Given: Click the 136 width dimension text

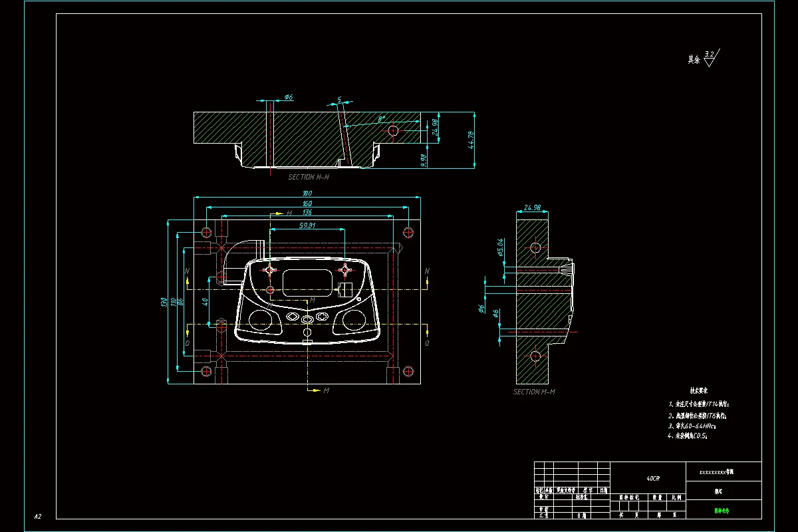Looking at the screenshot, I should (x=307, y=212).
